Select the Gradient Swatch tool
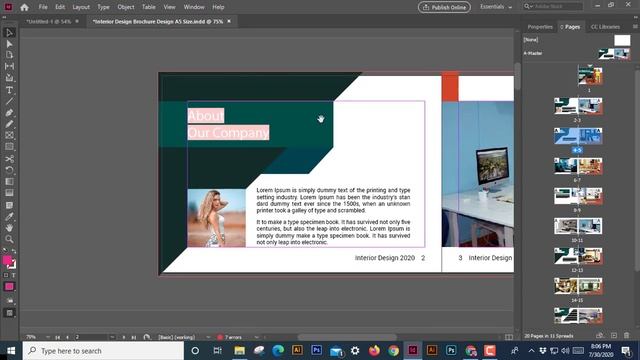This screenshot has width=640, height=360. pyautogui.click(x=9, y=182)
